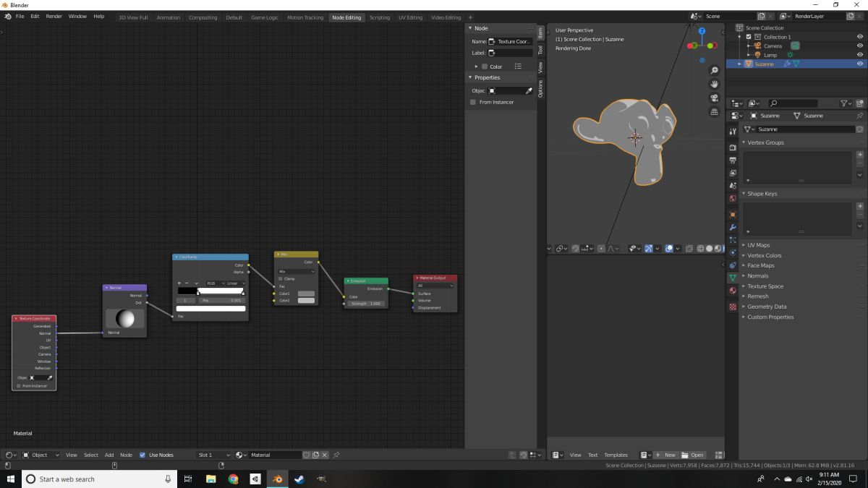Click the pin icon in the Properties header
Viewport: 868px width, 488px height.
[x=859, y=116]
